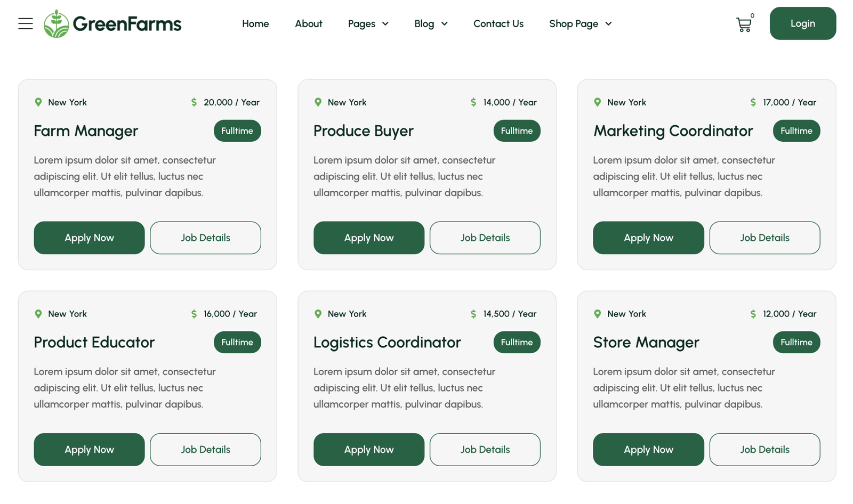Click location pin on Logistics Coordinator card
Image resolution: width=853 pixels, height=504 pixels.
coord(318,314)
